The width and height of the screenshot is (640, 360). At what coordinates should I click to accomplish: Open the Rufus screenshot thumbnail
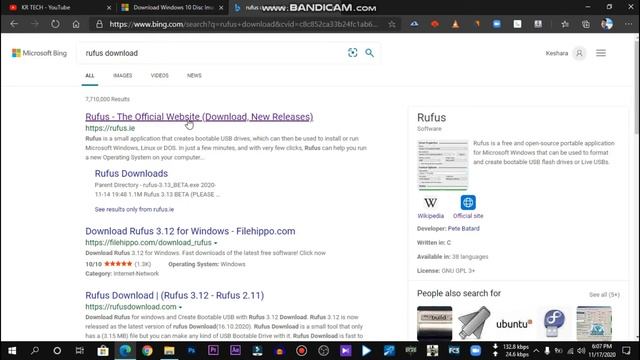coord(443,165)
